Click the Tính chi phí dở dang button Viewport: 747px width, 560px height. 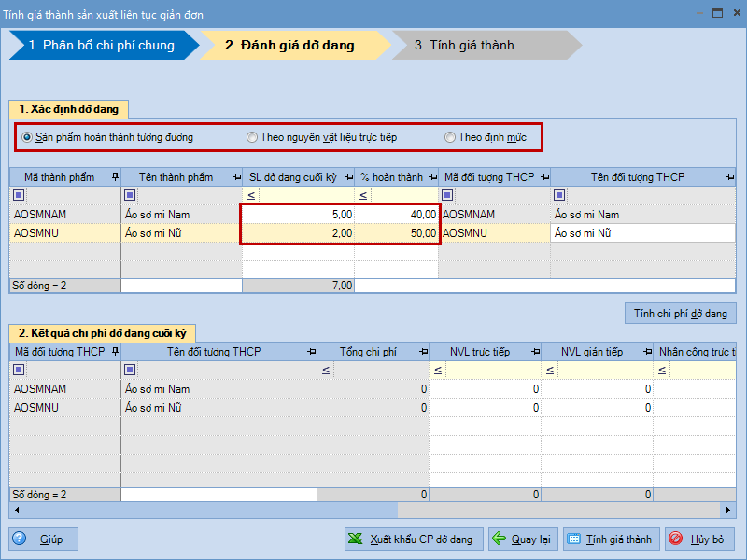[681, 314]
